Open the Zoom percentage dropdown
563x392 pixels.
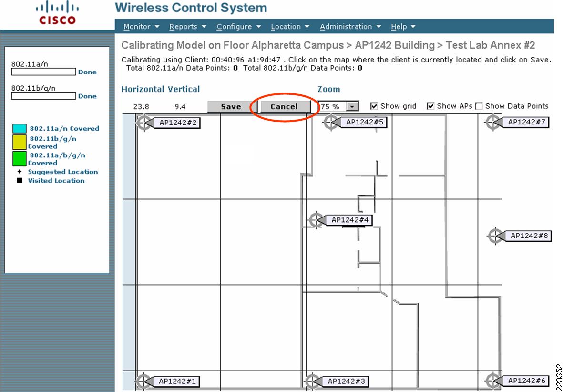(353, 107)
